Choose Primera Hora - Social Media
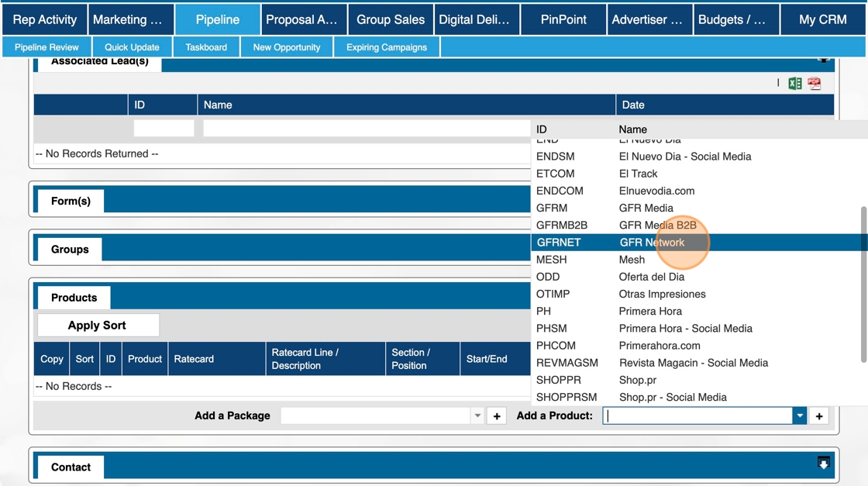This screenshot has height=486, width=868. click(699, 328)
